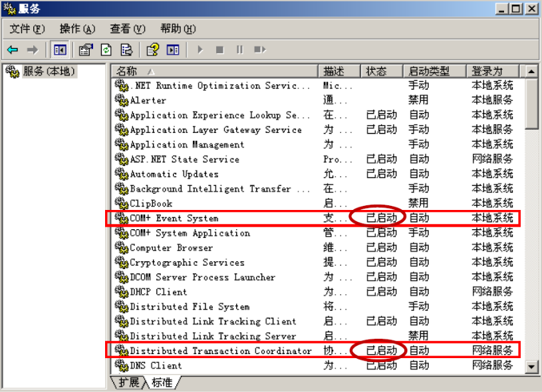
Task: Click the Back arrow toolbar icon
Action: point(13,50)
